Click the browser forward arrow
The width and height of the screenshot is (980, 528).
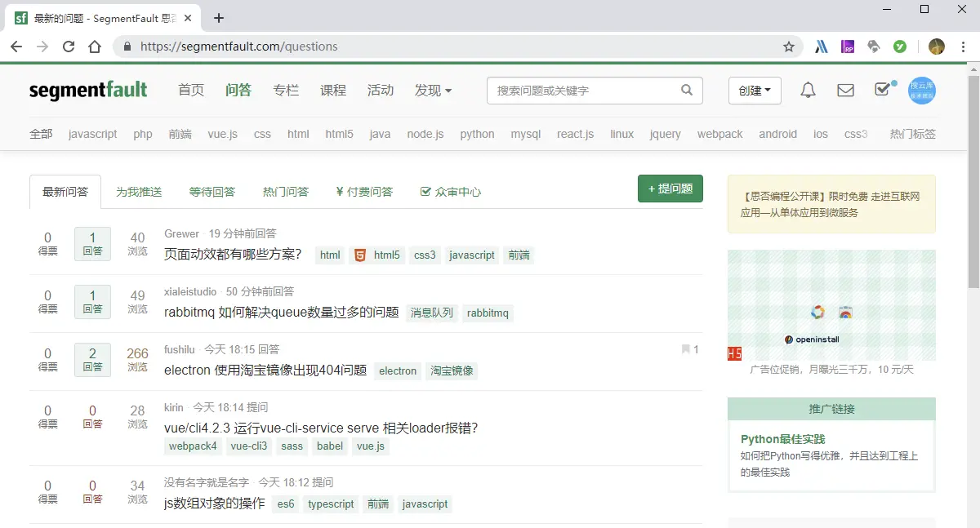[x=42, y=47]
